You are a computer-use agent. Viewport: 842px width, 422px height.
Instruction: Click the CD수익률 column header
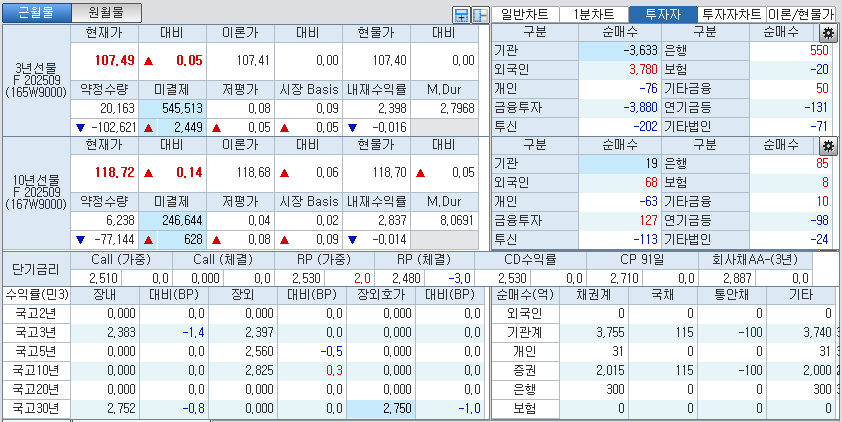(x=530, y=260)
